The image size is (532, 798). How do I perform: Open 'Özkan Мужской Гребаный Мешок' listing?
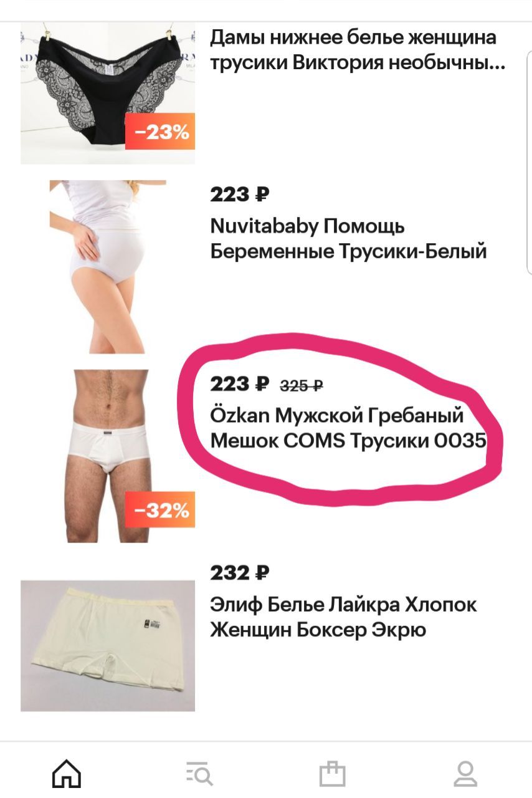(348, 428)
